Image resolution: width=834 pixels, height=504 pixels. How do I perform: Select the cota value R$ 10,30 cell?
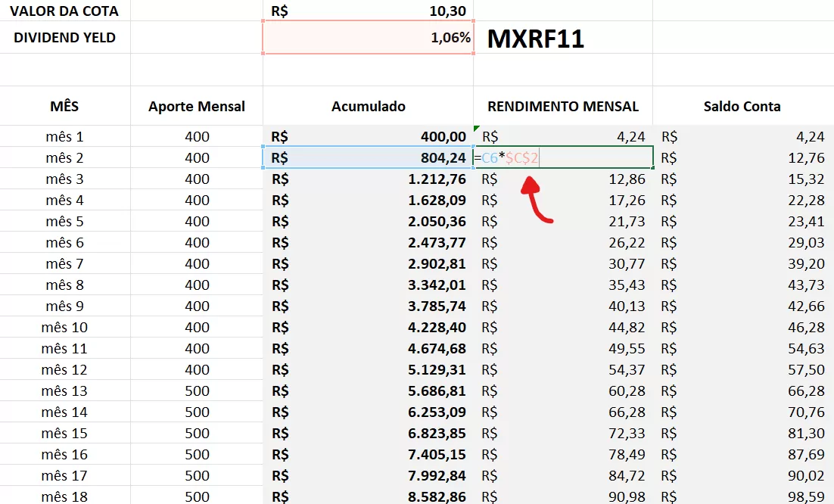click(369, 11)
